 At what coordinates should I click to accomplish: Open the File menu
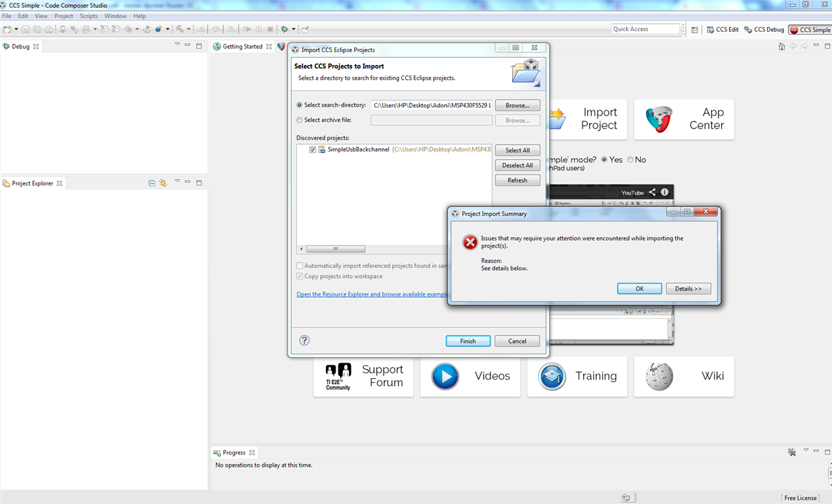(7, 16)
